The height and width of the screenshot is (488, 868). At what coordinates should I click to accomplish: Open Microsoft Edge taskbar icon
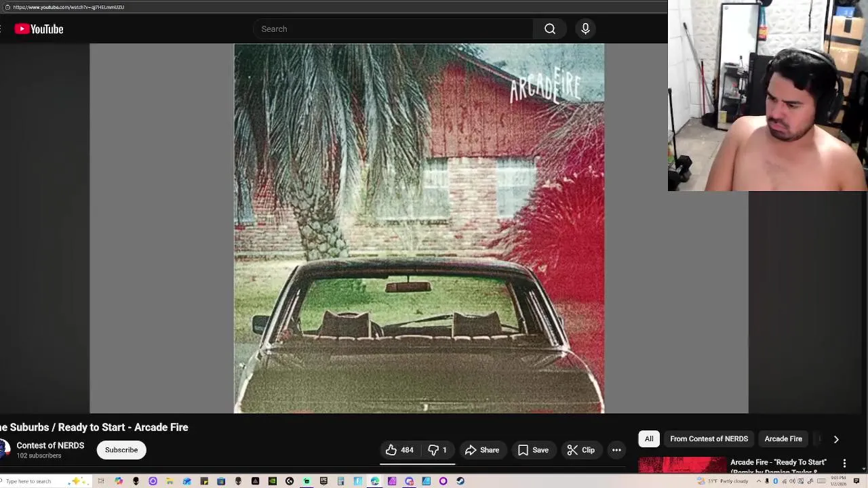(374, 481)
